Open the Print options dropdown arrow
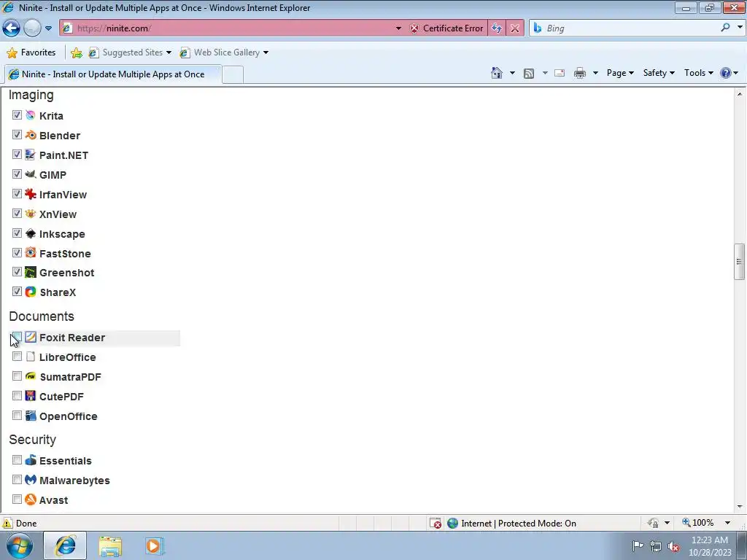 click(x=595, y=73)
